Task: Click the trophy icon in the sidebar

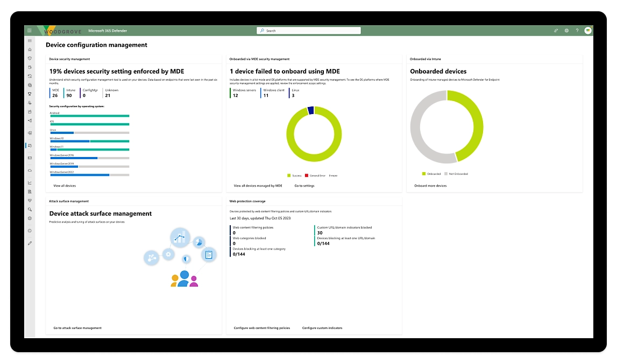Action: (x=30, y=94)
